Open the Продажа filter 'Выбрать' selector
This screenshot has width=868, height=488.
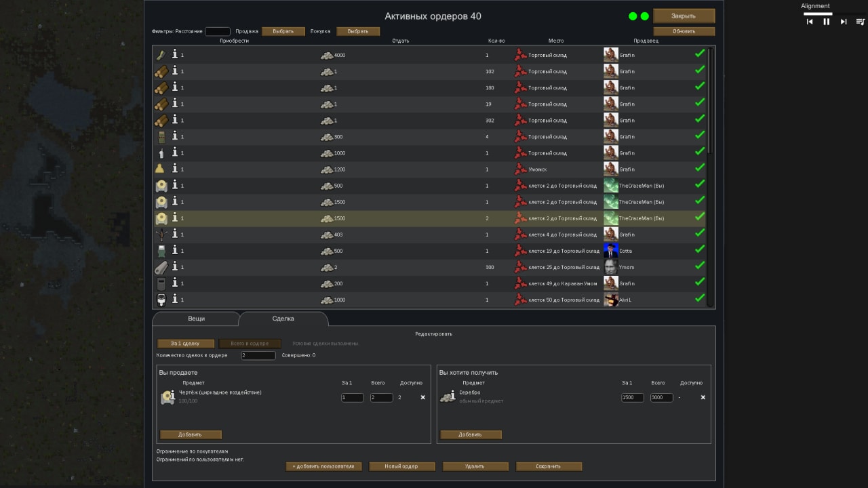pos(283,31)
